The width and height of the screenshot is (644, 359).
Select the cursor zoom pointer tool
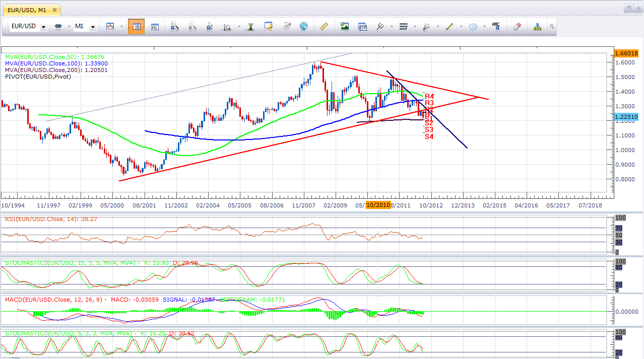pos(210,27)
